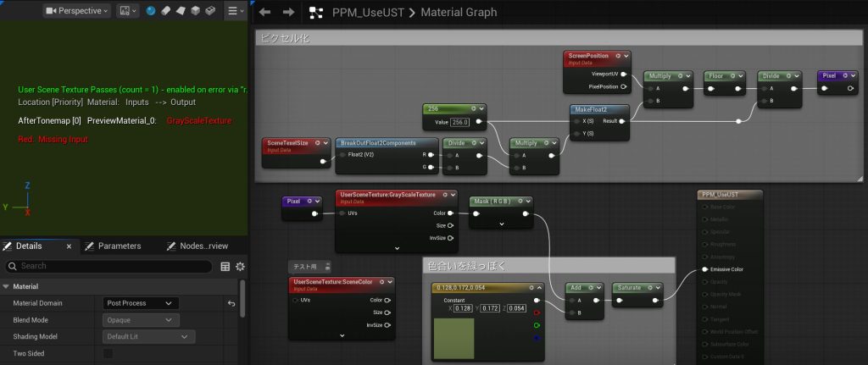Click the 256 constant Value field
The height and width of the screenshot is (365, 868).
(x=460, y=122)
